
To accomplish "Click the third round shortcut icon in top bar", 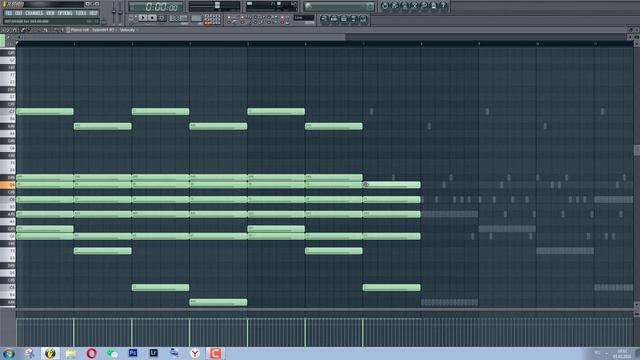I will (x=404, y=6).
